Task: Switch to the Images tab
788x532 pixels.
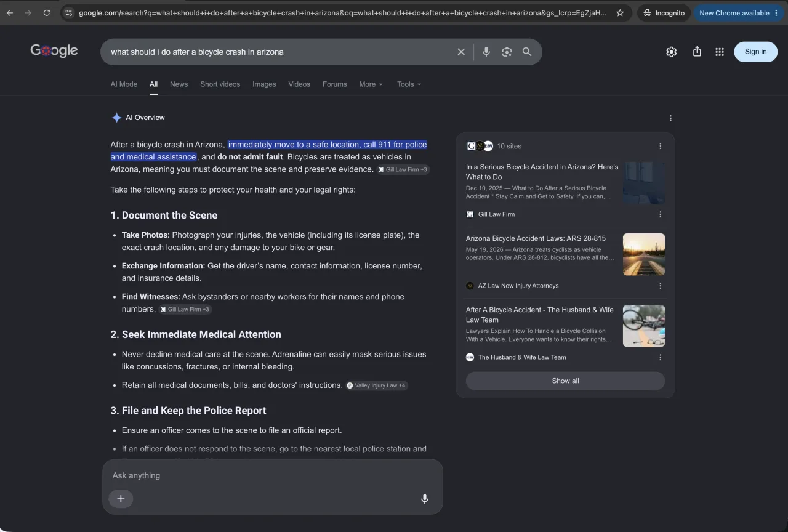Action: 264,84
